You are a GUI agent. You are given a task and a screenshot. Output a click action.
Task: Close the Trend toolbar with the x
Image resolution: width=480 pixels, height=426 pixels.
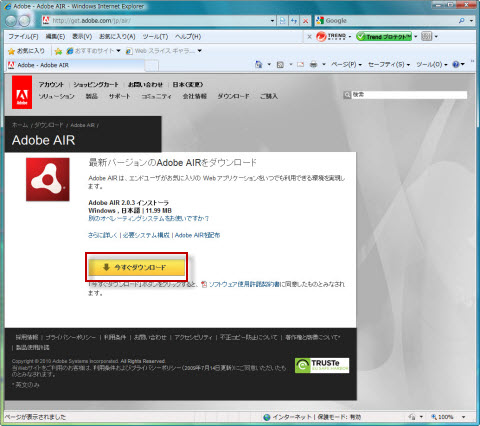[309, 37]
